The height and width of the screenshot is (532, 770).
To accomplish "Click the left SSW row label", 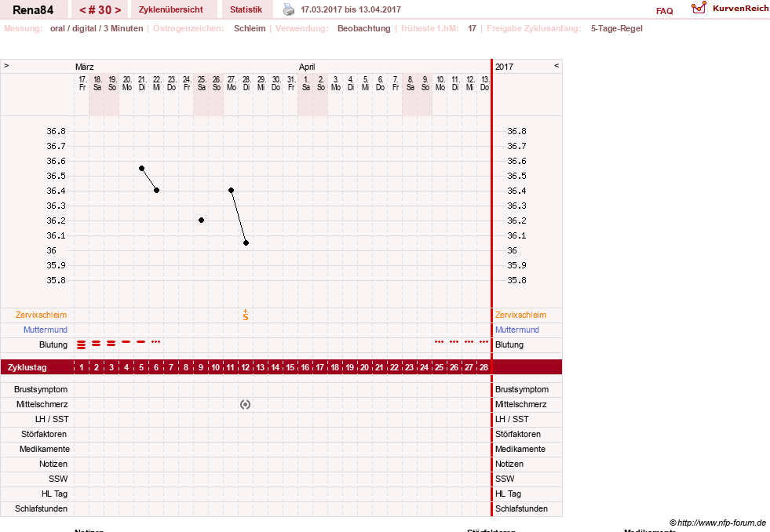I will [x=58, y=479].
